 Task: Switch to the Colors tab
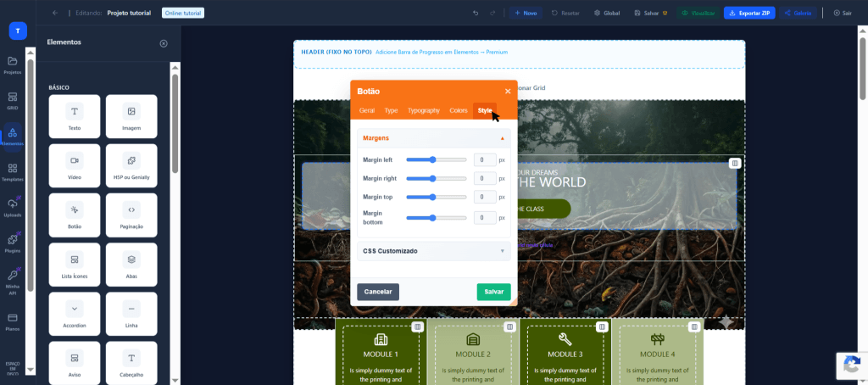pos(458,110)
